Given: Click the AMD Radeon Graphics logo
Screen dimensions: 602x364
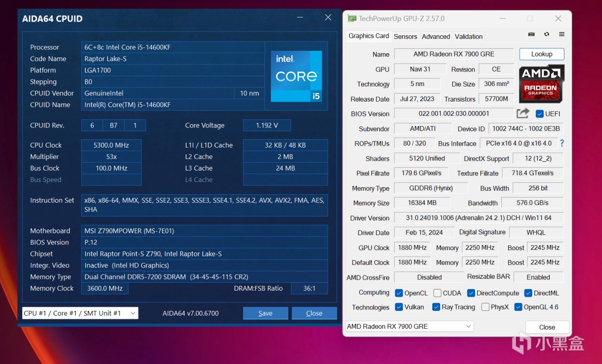Looking at the screenshot, I should [541, 84].
